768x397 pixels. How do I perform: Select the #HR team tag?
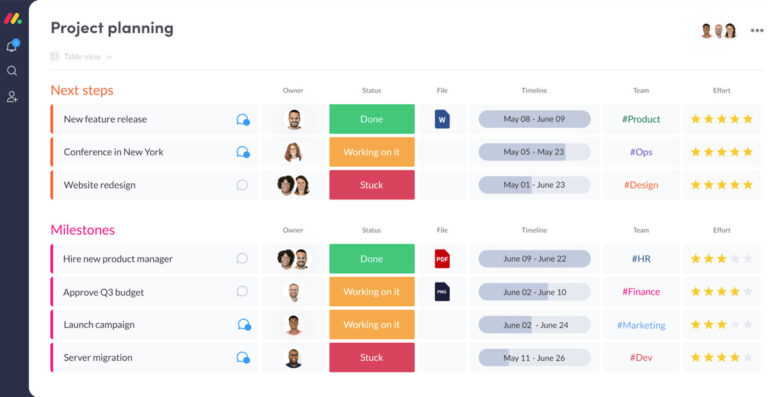pyautogui.click(x=641, y=258)
